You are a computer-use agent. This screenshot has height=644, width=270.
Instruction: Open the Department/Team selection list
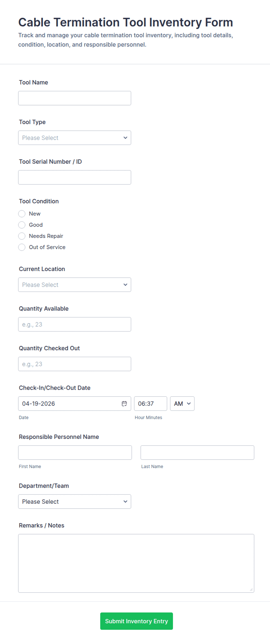[x=75, y=501]
